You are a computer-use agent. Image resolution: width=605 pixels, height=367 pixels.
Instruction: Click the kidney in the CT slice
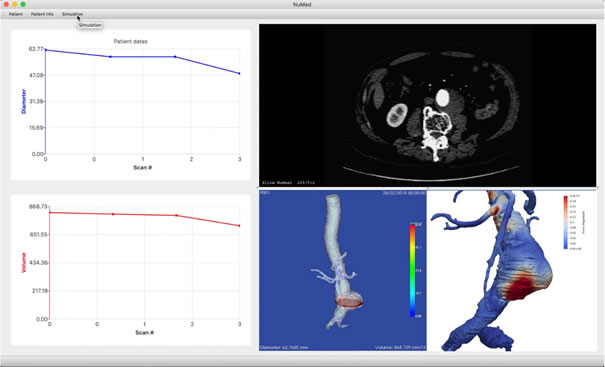tap(397, 115)
